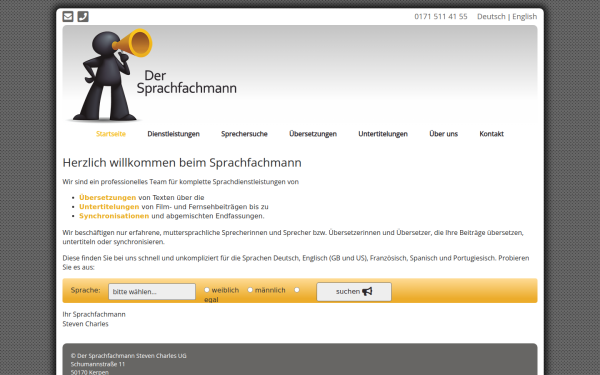Select the männlich radio button
Image resolution: width=600 pixels, height=375 pixels.
point(250,290)
